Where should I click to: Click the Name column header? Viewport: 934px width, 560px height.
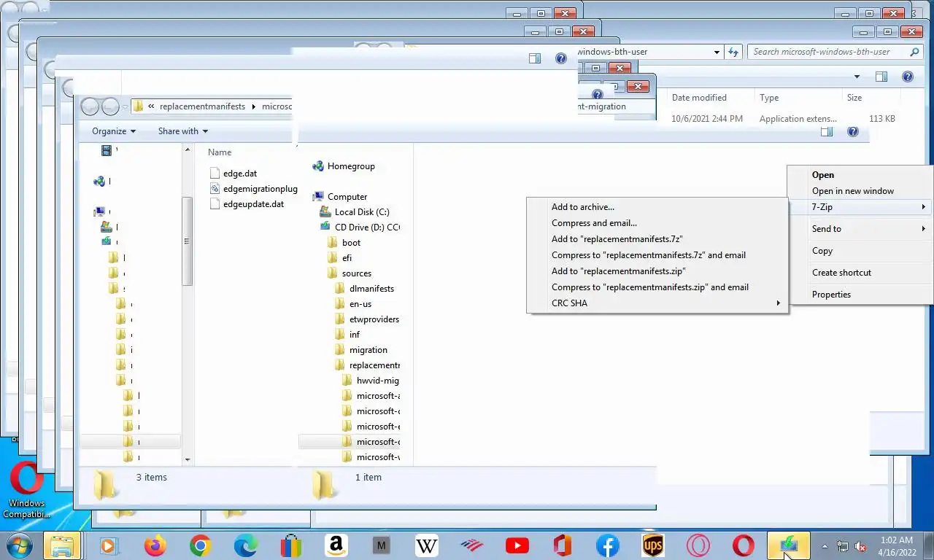(220, 152)
